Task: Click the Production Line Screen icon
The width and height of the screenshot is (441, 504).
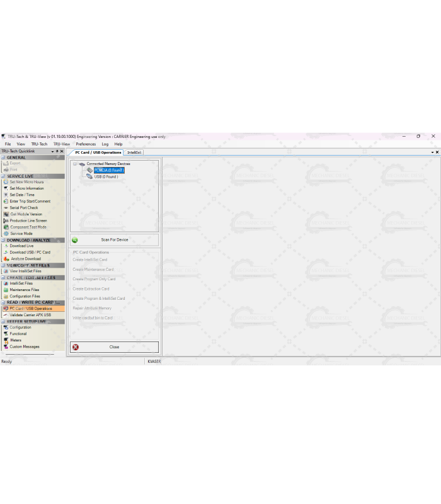Action: click(x=6, y=220)
